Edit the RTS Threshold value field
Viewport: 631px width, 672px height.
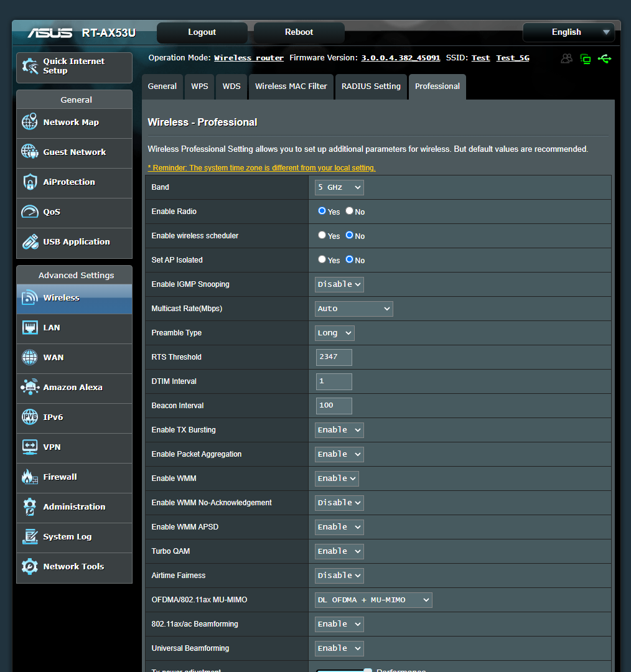[334, 357]
